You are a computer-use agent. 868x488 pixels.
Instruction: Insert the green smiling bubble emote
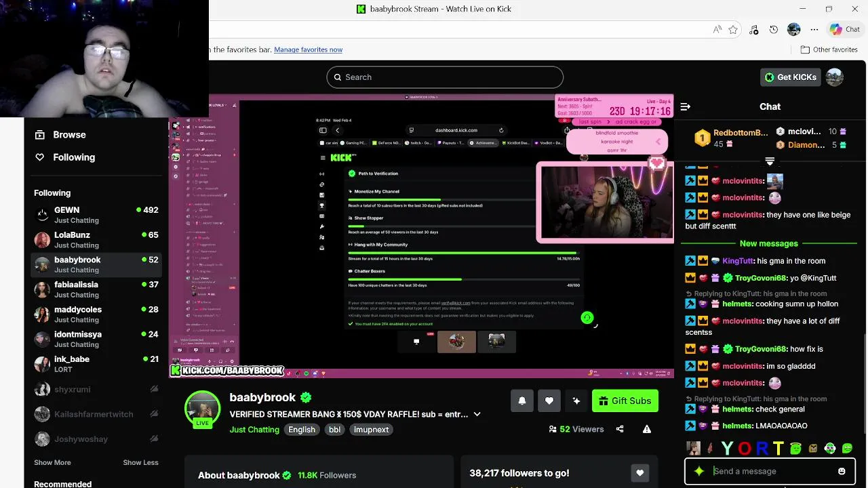click(847, 448)
